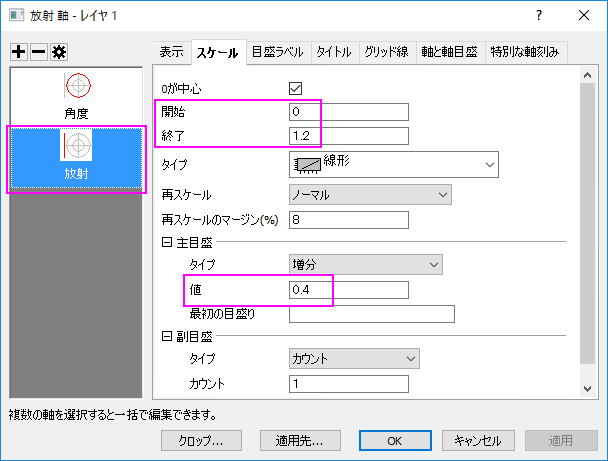
Task: Open the 副目盛 タイプ カウント dropdown
Action: (354, 359)
